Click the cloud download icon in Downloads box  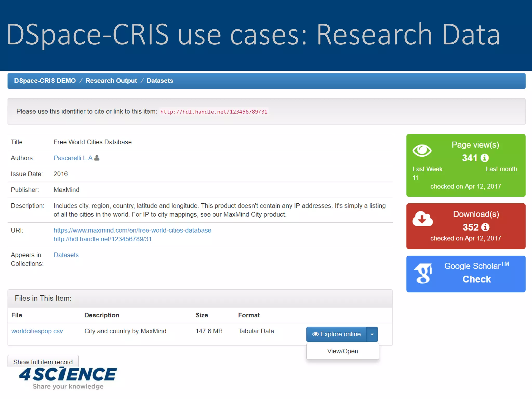pyautogui.click(x=423, y=219)
